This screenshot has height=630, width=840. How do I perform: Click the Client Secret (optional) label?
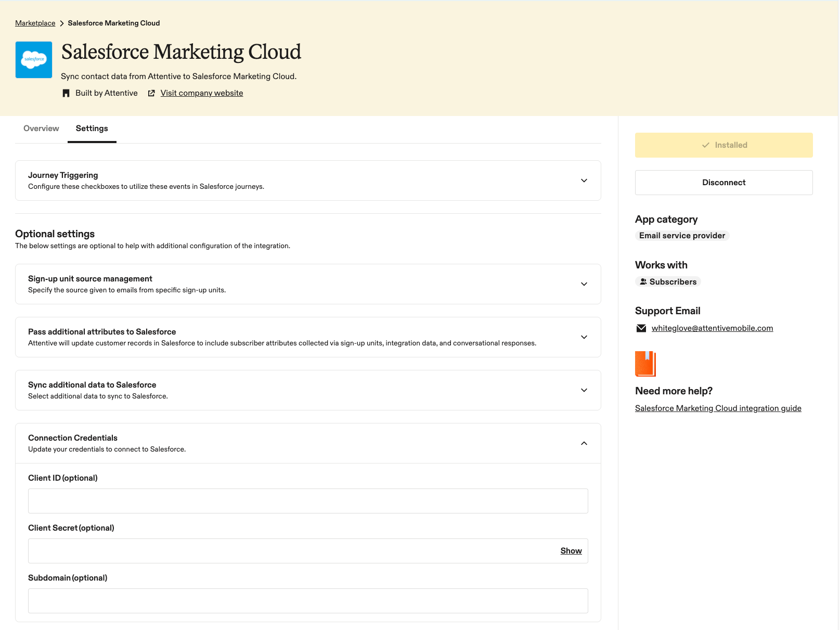71,528
